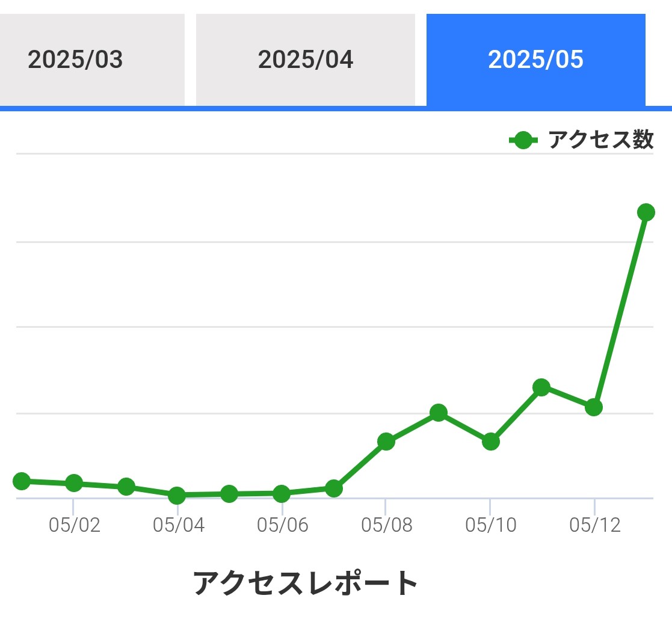Image resolution: width=672 pixels, height=625 pixels.
Task: Switch to the 2025/03 month tab
Action: (91, 59)
